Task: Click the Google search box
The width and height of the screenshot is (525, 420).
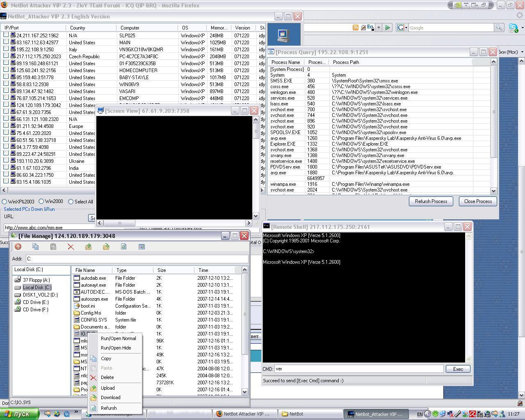Action: coord(451,27)
